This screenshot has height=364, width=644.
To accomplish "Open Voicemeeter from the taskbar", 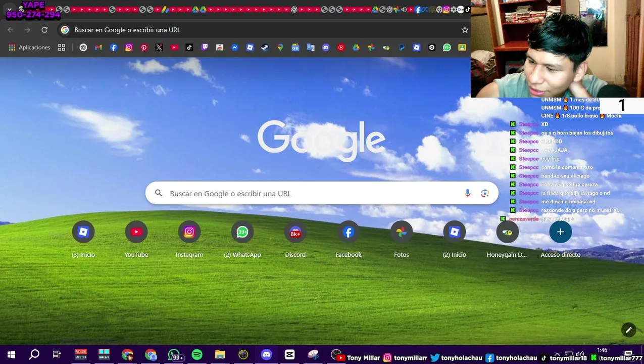I will pyautogui.click(x=81, y=355).
